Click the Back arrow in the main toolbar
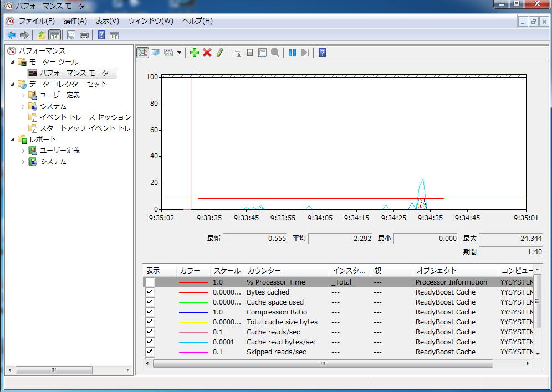Image resolution: width=552 pixels, height=392 pixels. [12, 35]
